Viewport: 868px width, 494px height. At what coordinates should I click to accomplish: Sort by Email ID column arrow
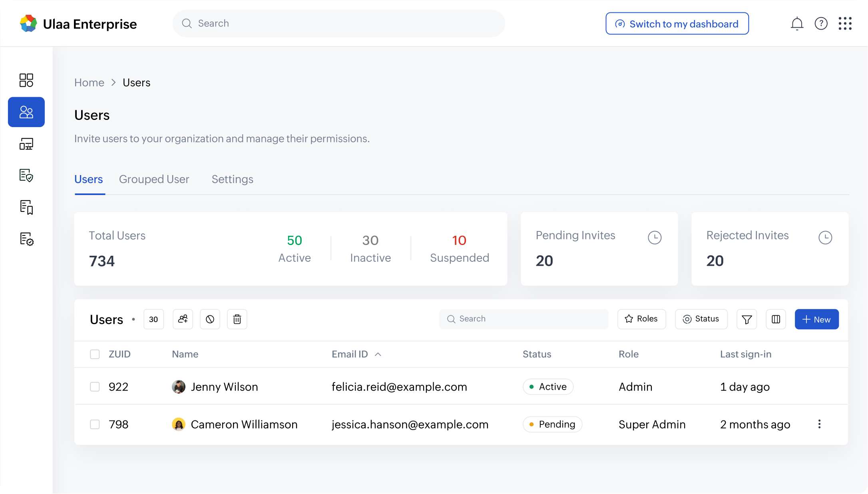point(378,354)
